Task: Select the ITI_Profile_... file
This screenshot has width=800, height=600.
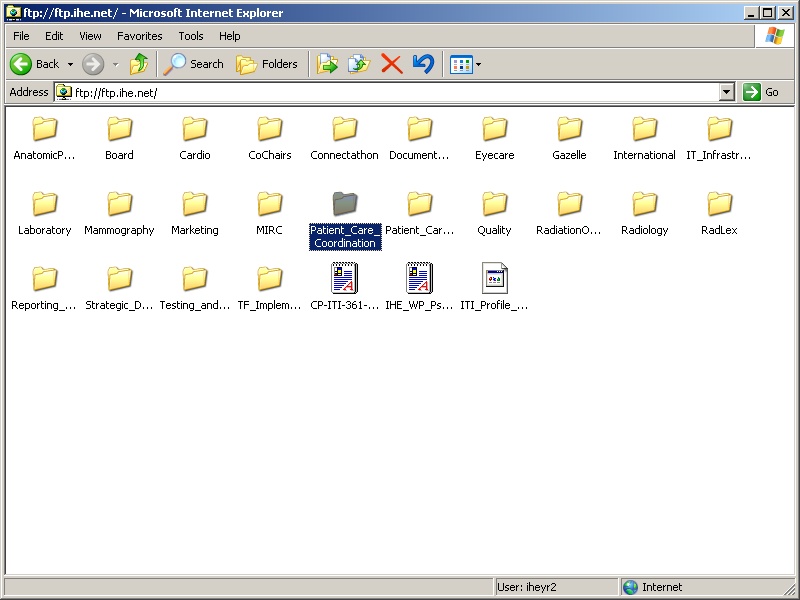Action: 494,287
